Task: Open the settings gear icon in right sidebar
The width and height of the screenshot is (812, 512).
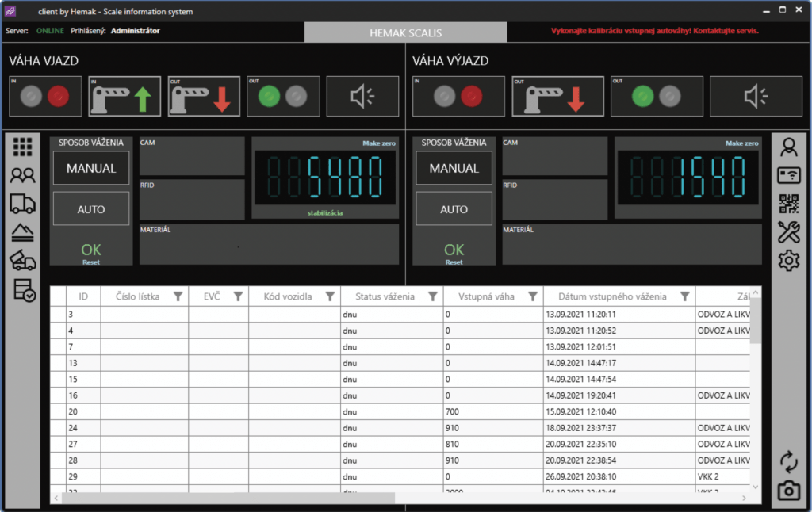Action: (789, 261)
